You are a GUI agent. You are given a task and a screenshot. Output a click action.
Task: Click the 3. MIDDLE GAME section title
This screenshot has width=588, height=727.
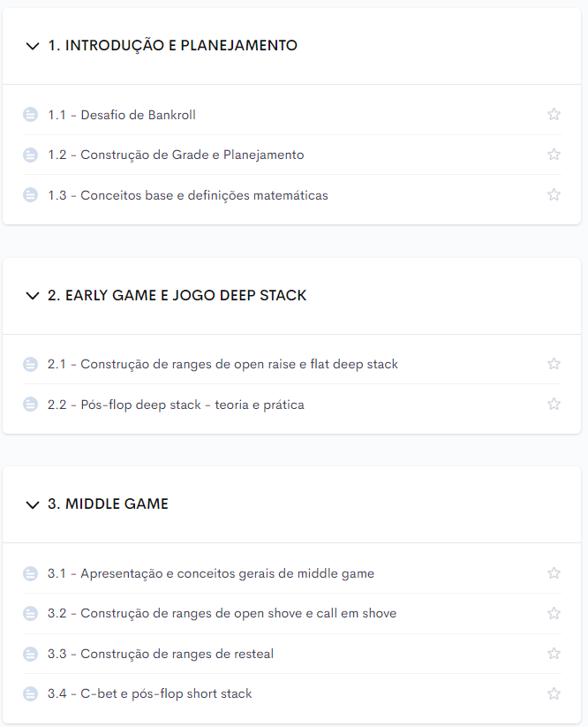108,504
